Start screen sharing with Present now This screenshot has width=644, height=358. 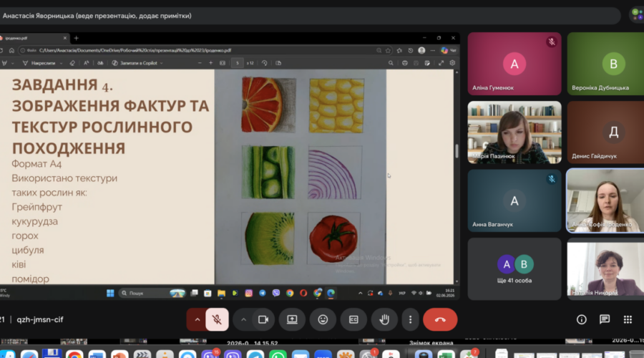[292, 319]
